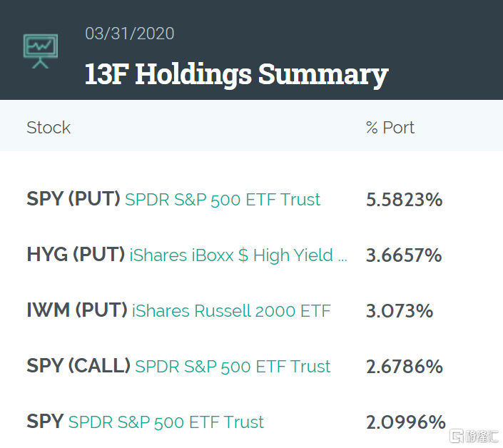The image size is (503, 448).
Task: Click the presentation chart icon in header
Action: point(41,51)
